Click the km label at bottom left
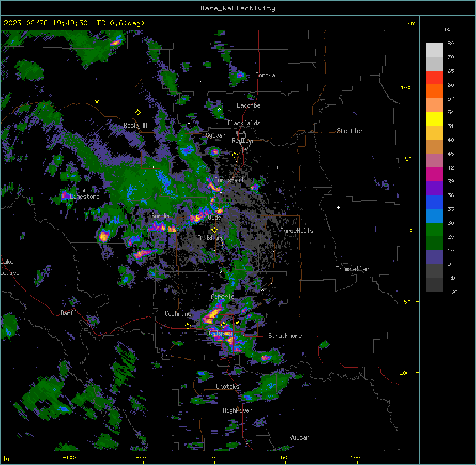The width and height of the screenshot is (476, 465). coord(8,458)
